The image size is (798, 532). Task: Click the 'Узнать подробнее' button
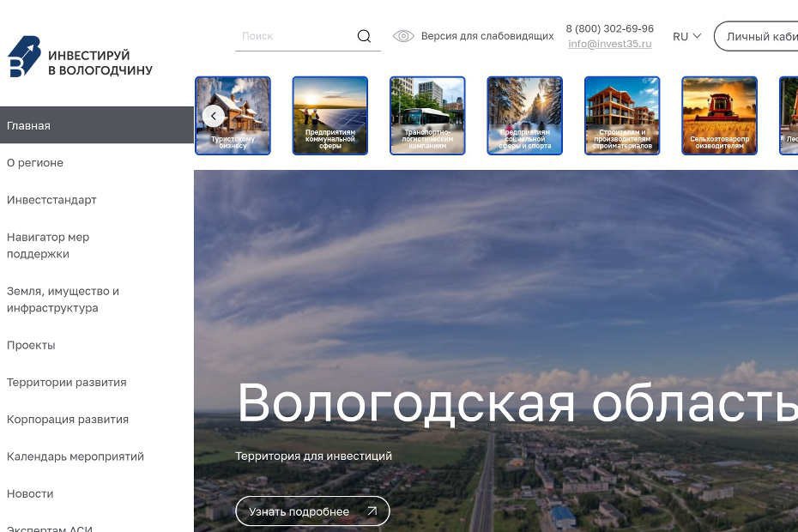pos(311,511)
